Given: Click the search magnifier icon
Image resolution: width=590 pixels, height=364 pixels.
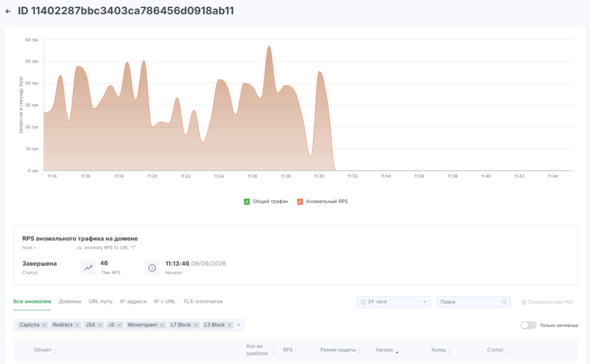Looking at the screenshot, I should coord(504,302).
